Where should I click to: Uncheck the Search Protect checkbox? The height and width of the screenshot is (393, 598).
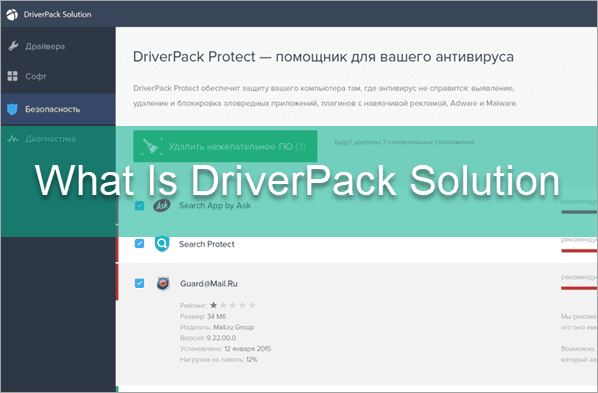tap(140, 243)
